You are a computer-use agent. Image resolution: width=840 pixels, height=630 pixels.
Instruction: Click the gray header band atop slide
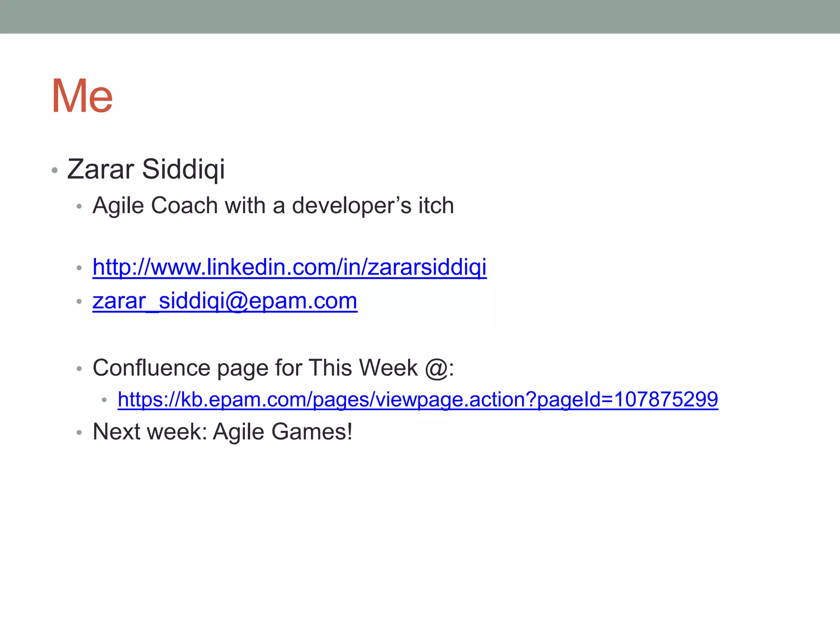[x=420, y=16]
